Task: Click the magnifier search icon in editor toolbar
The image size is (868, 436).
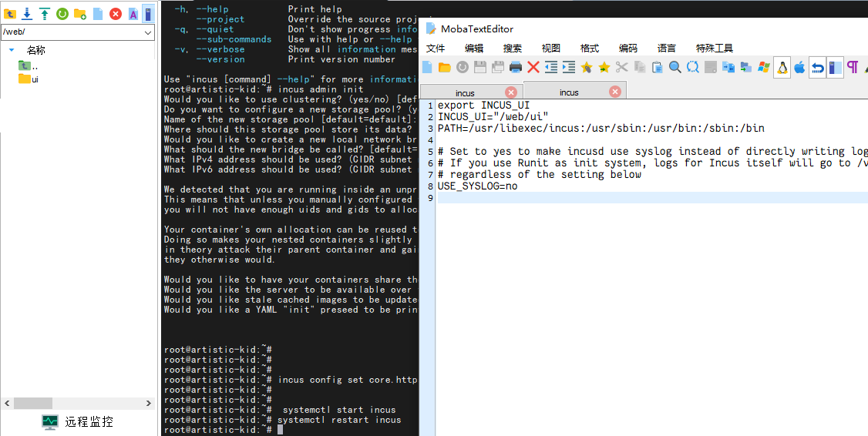Action: (x=675, y=68)
